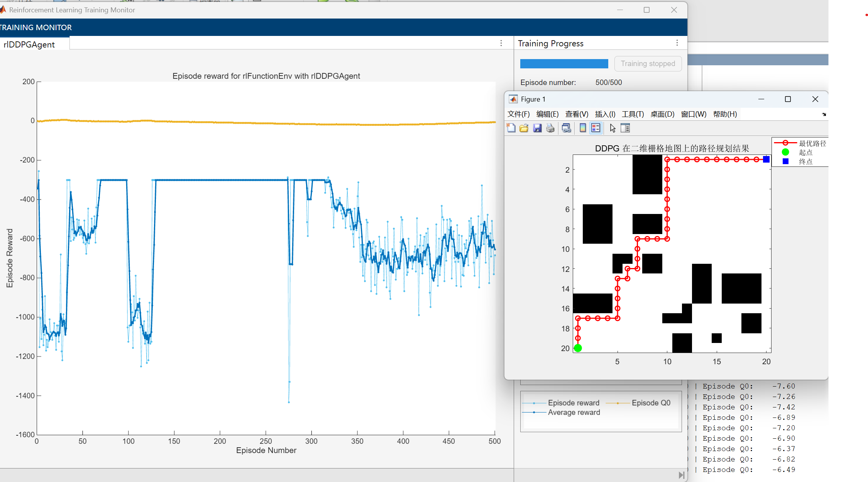The height and width of the screenshot is (482, 868).
Task: Toggle the Insert Legend toolbar button
Action: pos(596,128)
